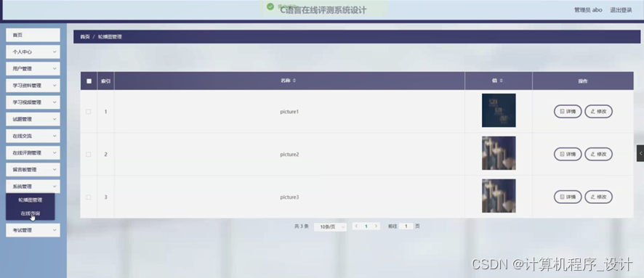The height and width of the screenshot is (278, 644).
Task: Open the 在线咨询 submenu item
Action: pyautogui.click(x=31, y=213)
